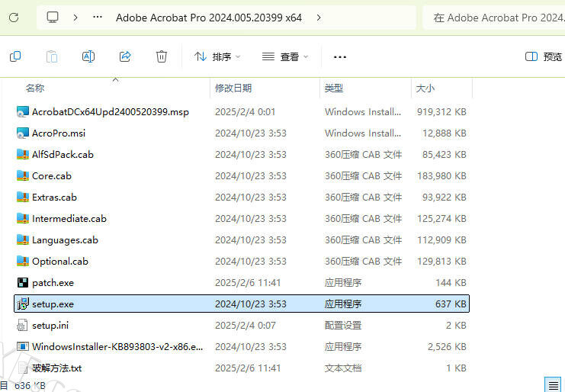Select the Languages.cab archive icon
The width and height of the screenshot is (565, 392).
23,240
